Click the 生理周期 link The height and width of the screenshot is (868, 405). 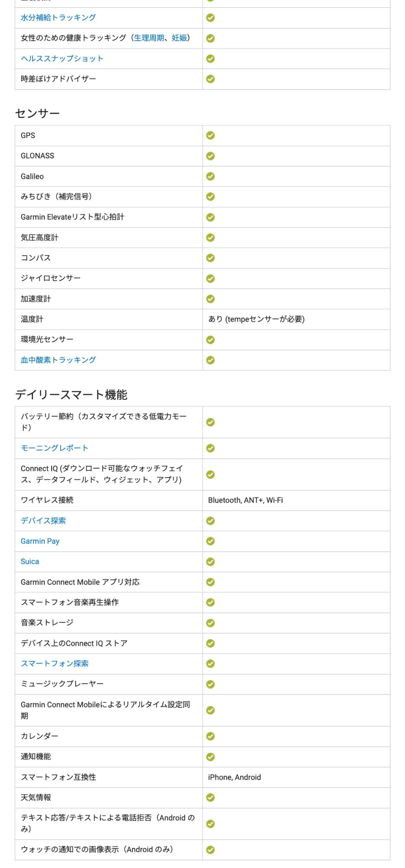(x=149, y=38)
